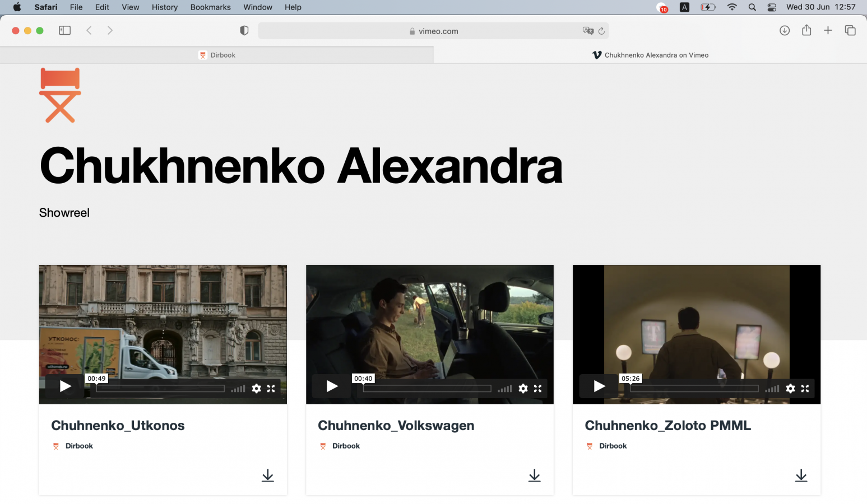Open settings gear on Utkonos video
The height and width of the screenshot is (504, 867).
(256, 389)
